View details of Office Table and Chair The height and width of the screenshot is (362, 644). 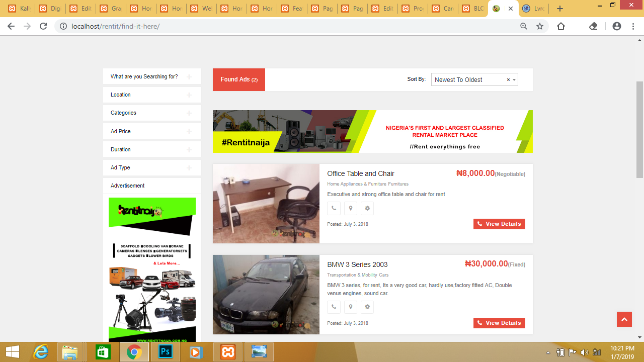(499, 224)
